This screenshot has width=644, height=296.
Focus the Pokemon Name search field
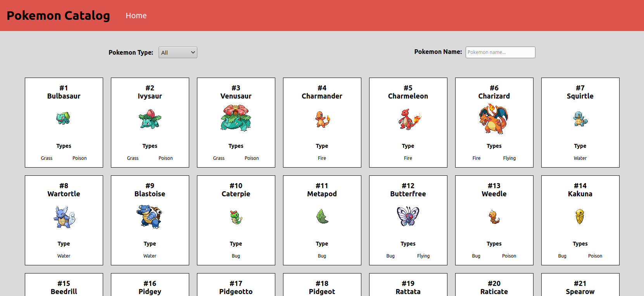[501, 52]
